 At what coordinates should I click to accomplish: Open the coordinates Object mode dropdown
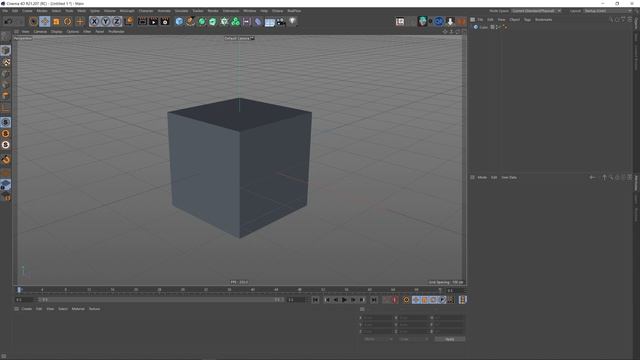(x=378, y=339)
